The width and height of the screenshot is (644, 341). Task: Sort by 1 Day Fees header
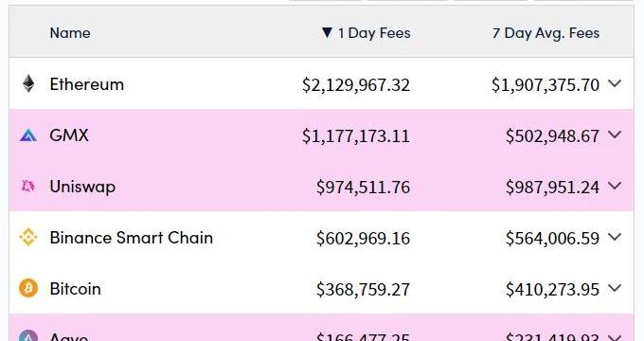point(374,33)
